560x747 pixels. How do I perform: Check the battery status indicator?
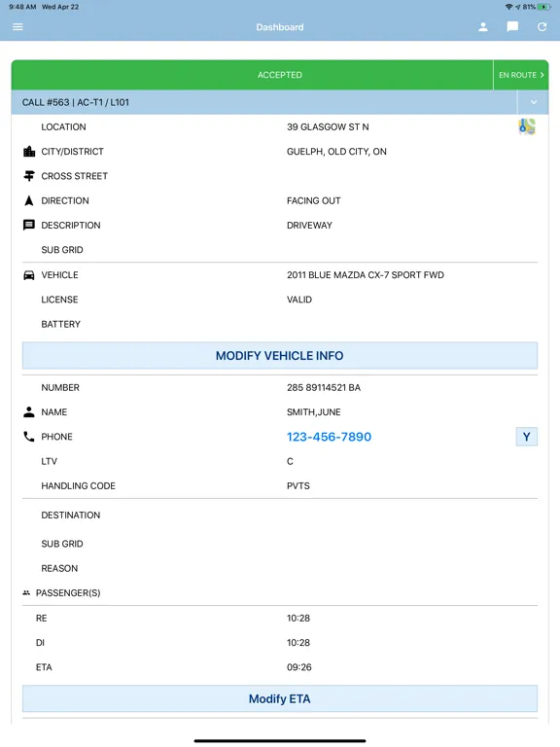543,7
